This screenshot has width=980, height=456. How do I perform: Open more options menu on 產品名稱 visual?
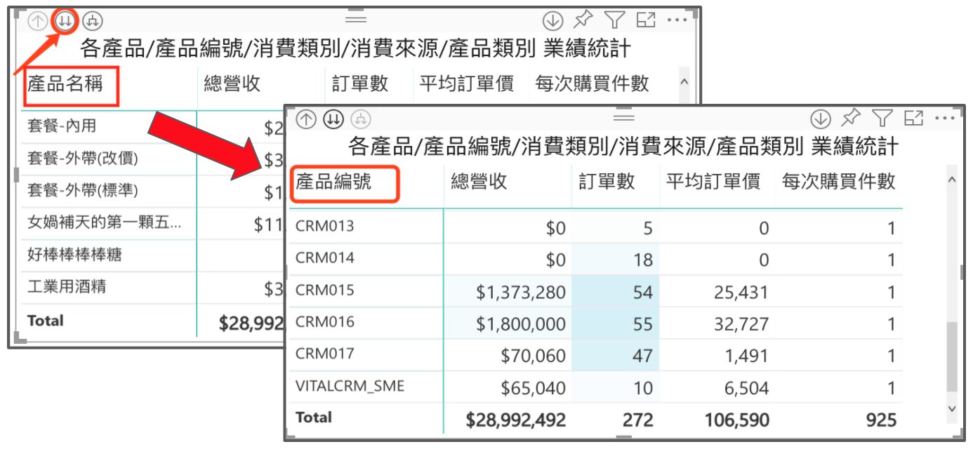677,20
